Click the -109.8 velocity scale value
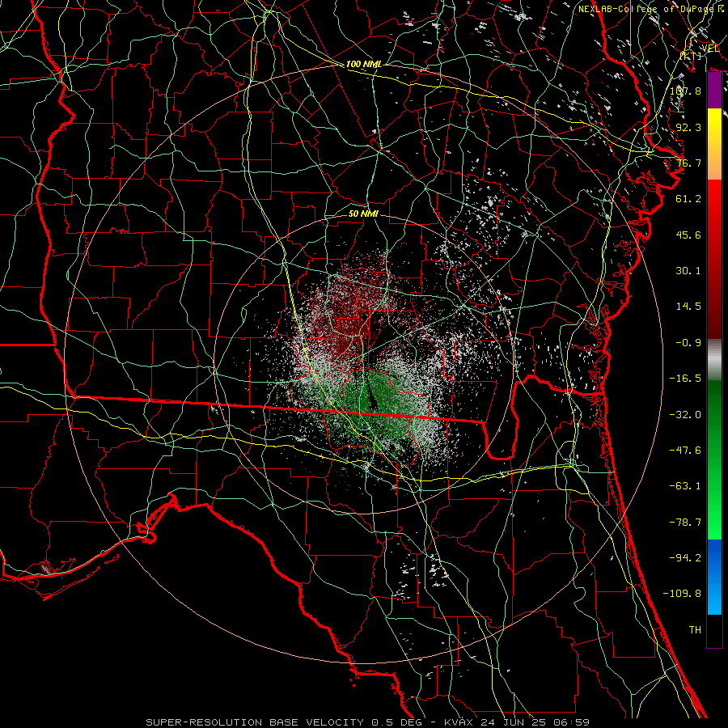This screenshot has height=728, width=728. tap(683, 594)
